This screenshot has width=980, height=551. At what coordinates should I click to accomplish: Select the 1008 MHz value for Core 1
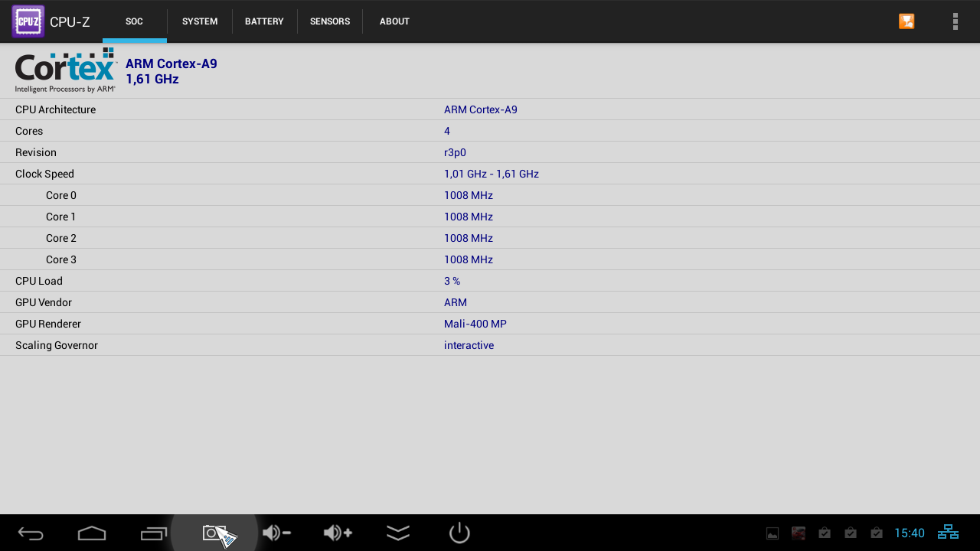click(469, 217)
